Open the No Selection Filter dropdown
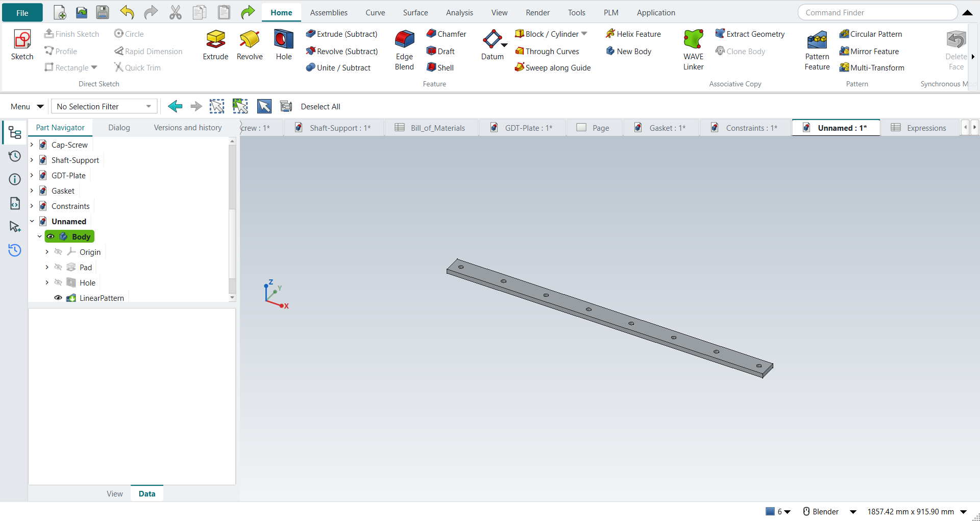The width and height of the screenshot is (980, 521). (x=104, y=106)
